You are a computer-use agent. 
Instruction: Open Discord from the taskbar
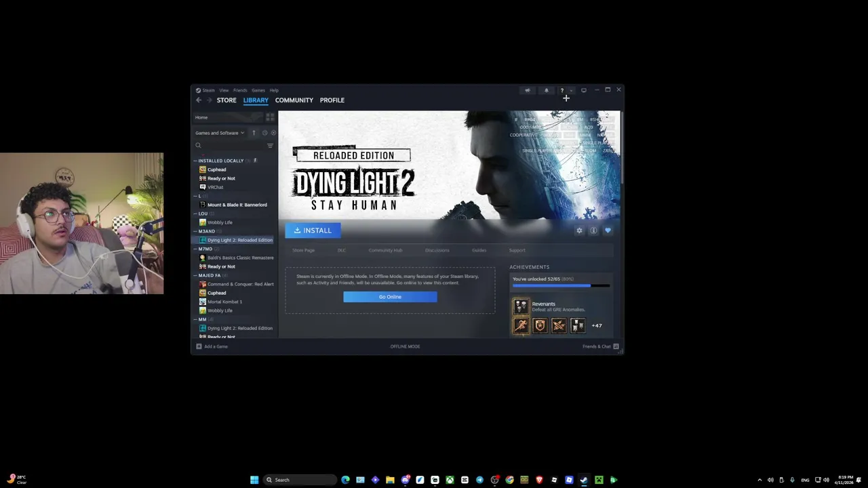405,480
